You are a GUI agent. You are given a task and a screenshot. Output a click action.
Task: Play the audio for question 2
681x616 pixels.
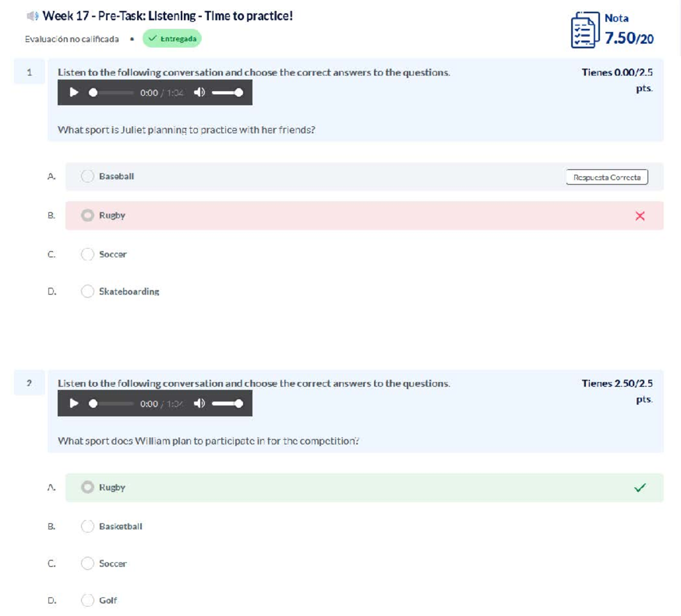74,403
